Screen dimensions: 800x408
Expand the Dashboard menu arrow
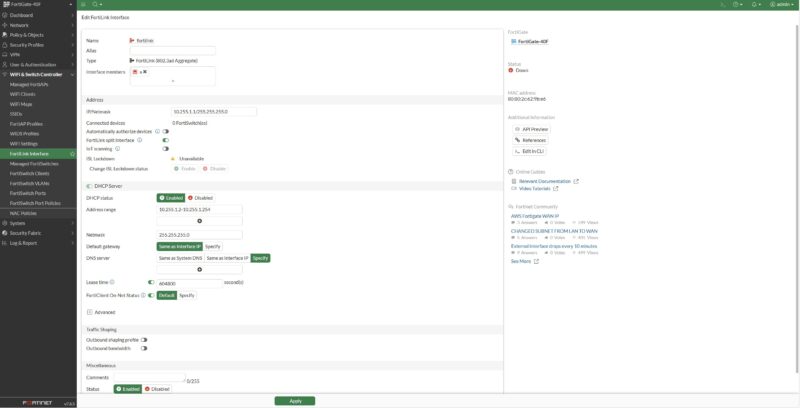[x=73, y=15]
